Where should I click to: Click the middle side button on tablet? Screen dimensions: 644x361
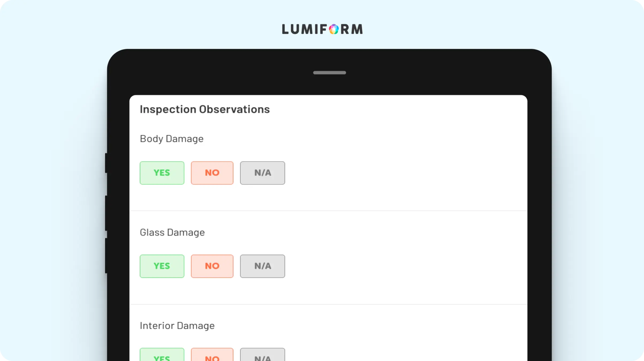106,213
